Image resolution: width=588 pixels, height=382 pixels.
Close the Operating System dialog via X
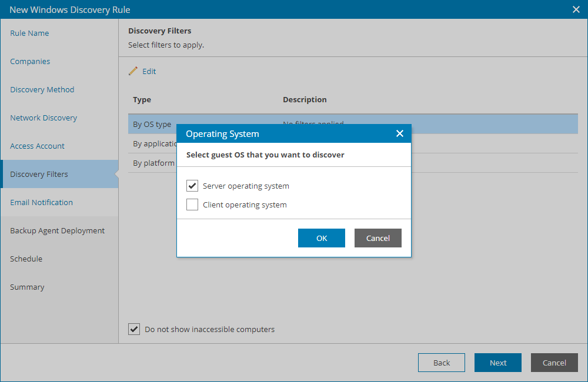[x=400, y=133]
